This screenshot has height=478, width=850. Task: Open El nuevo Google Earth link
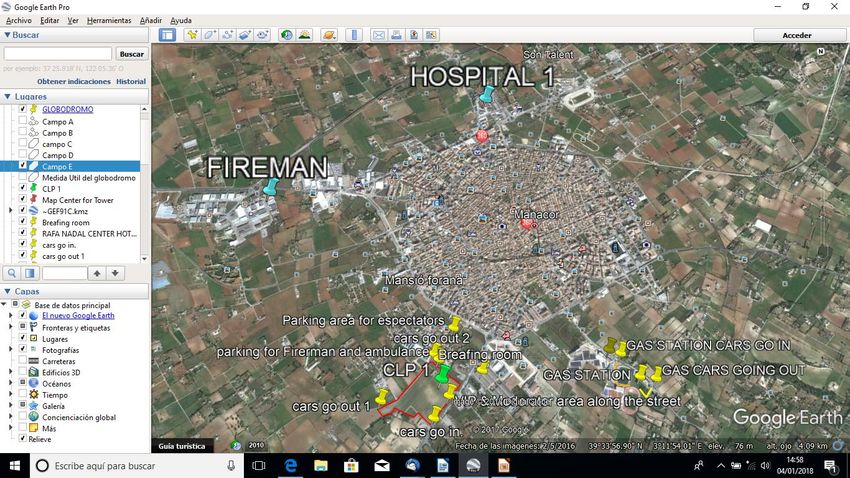click(x=78, y=315)
